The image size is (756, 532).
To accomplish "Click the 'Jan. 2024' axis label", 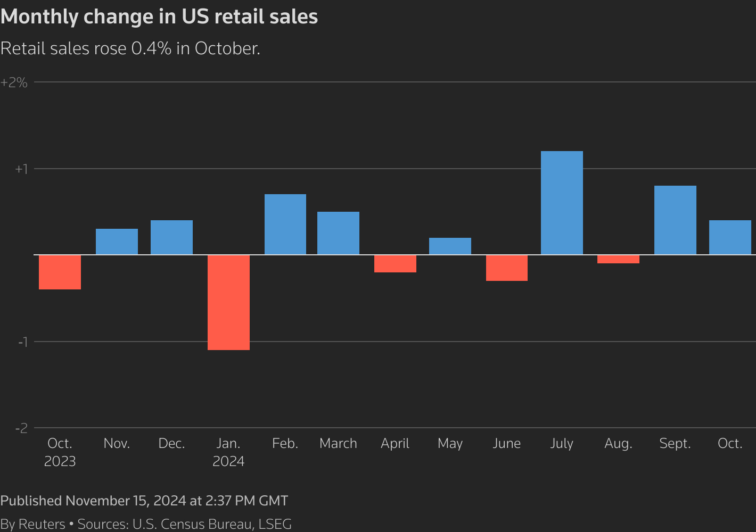I will point(228,452).
